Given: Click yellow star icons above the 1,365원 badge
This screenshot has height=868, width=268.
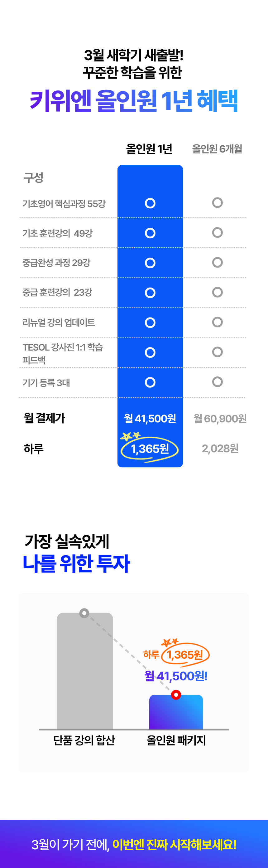Looking at the screenshot, I should [130, 436].
